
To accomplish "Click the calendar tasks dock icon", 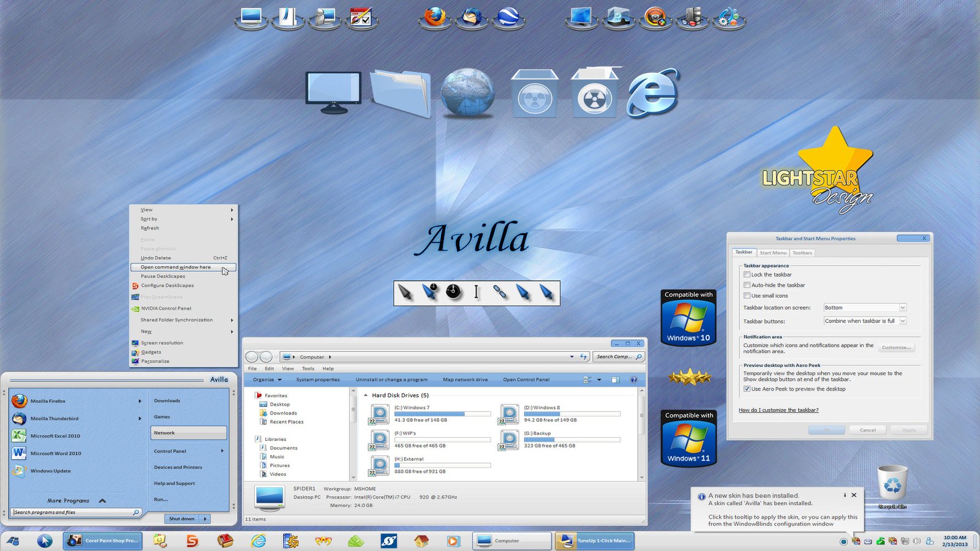I will (361, 17).
